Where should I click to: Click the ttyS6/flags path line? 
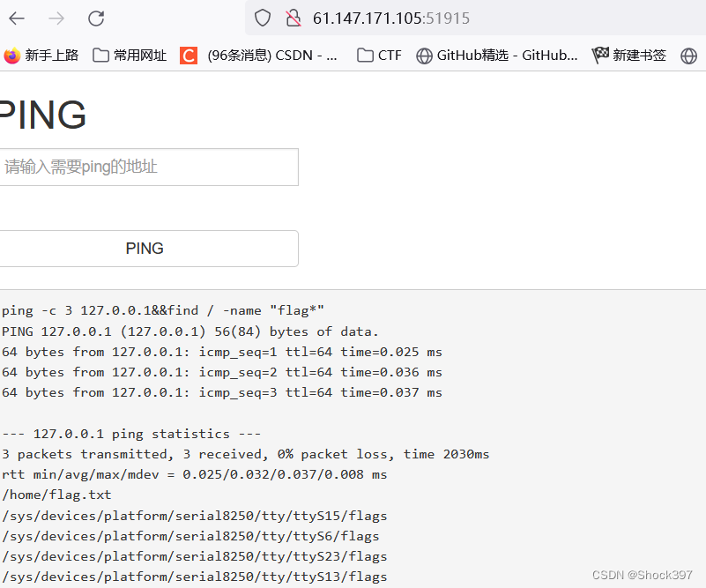tap(190, 536)
